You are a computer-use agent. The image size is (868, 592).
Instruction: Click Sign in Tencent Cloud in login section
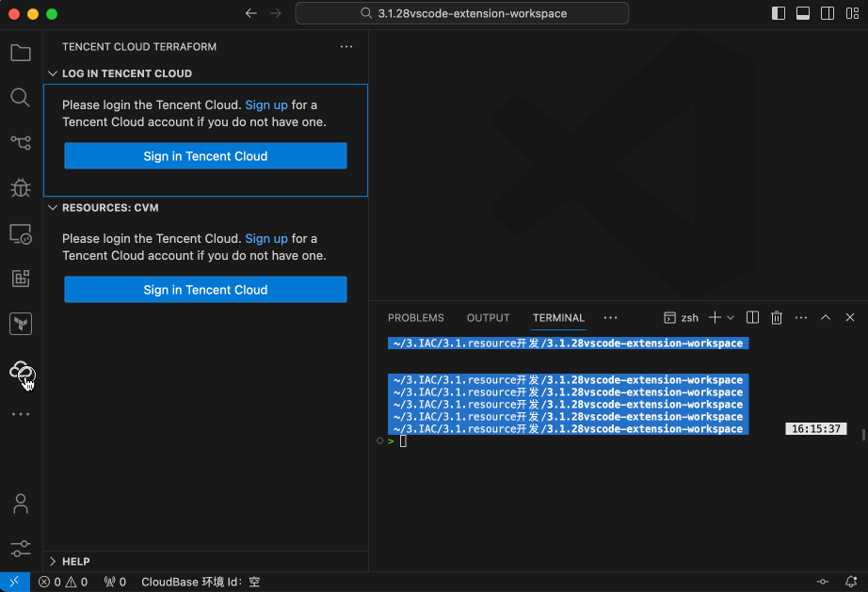click(x=205, y=156)
